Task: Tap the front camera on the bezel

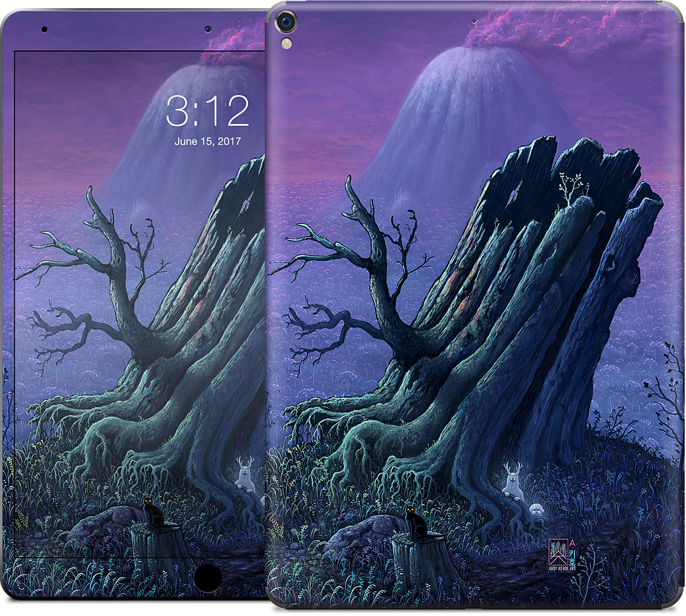Action: [x=208, y=29]
